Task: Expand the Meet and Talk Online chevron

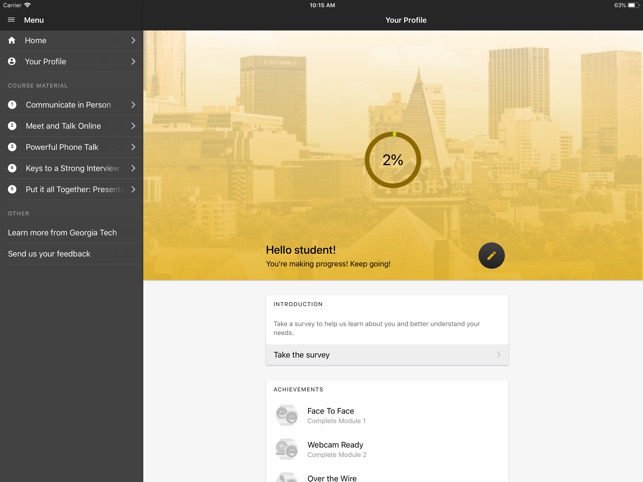Action: coord(133,126)
